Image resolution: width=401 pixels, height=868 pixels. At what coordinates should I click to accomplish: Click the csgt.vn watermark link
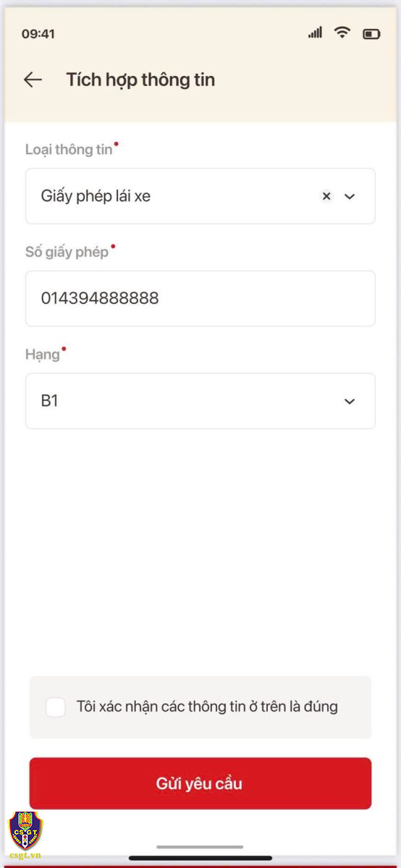(25, 855)
